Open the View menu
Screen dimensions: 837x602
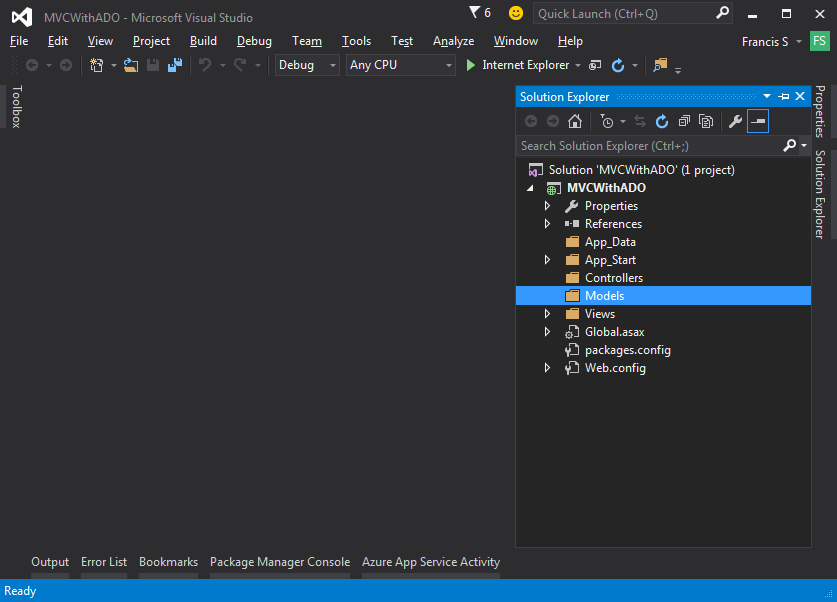coord(100,41)
